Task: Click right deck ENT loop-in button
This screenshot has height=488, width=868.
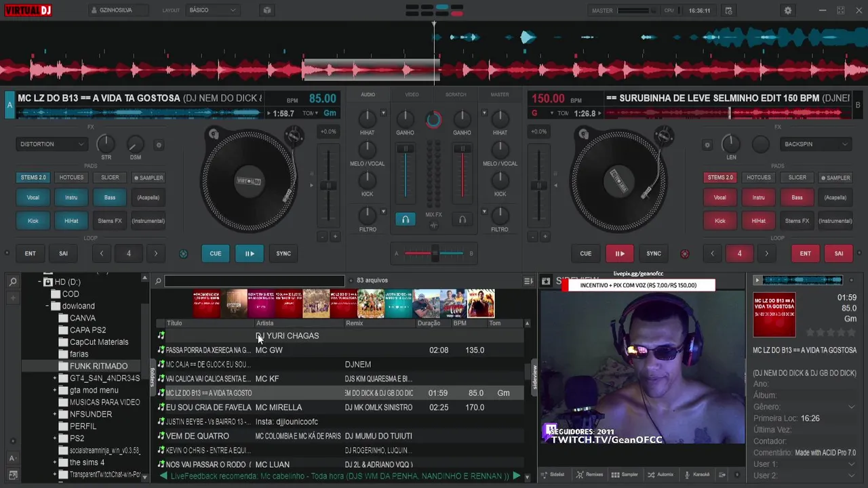Action: (805, 253)
